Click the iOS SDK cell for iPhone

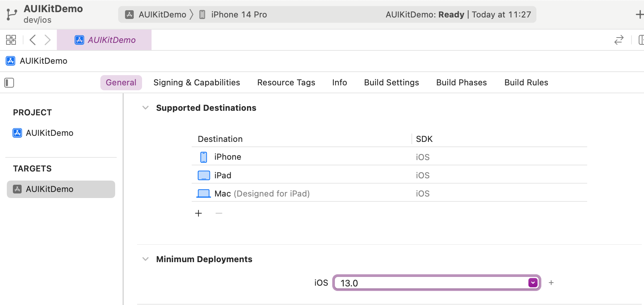pos(423,157)
